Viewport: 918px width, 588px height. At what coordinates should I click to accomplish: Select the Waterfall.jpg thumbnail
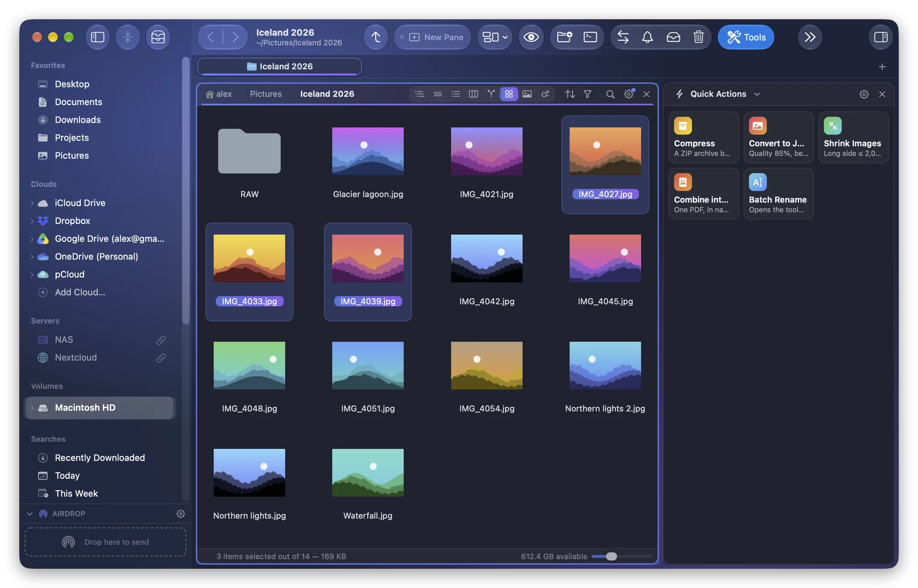pyautogui.click(x=368, y=473)
